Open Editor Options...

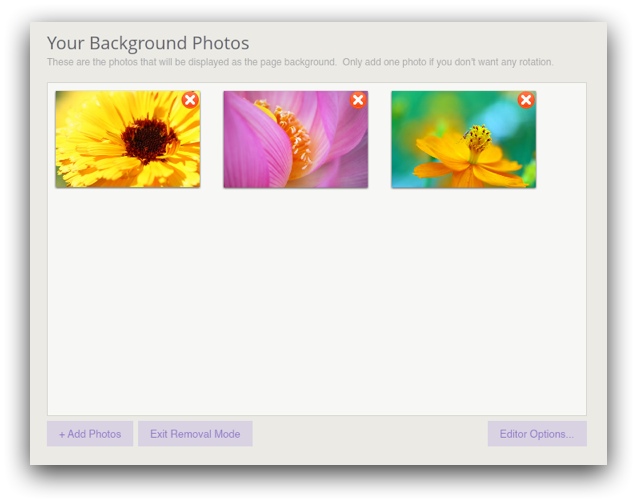click(x=537, y=434)
